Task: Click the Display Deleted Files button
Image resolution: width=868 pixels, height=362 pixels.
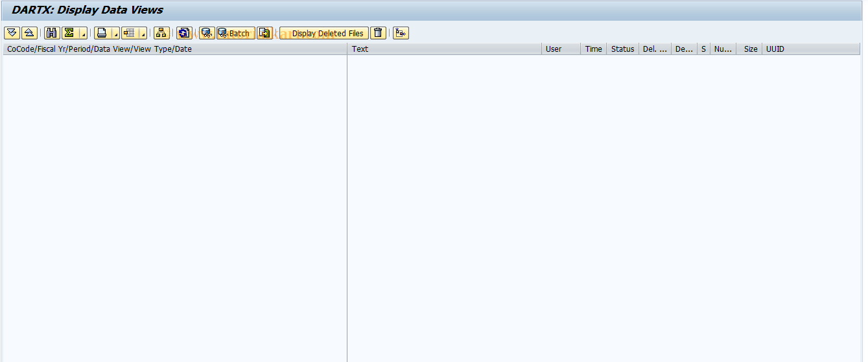Action: coord(324,33)
